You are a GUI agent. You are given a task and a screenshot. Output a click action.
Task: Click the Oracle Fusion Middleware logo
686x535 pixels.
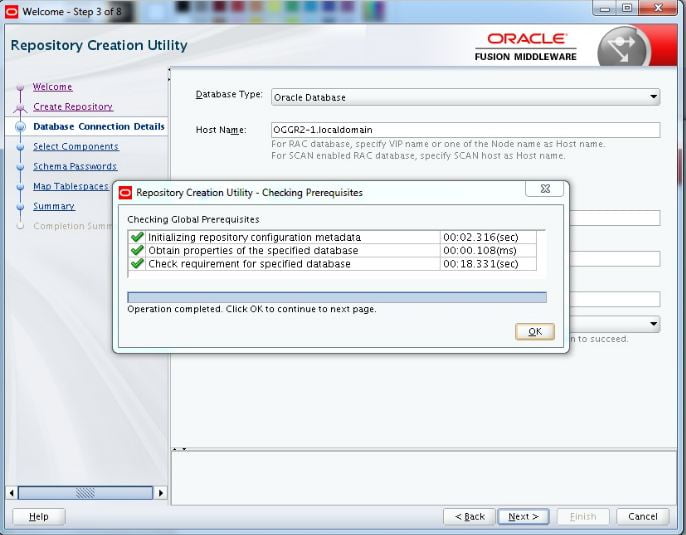pos(525,47)
